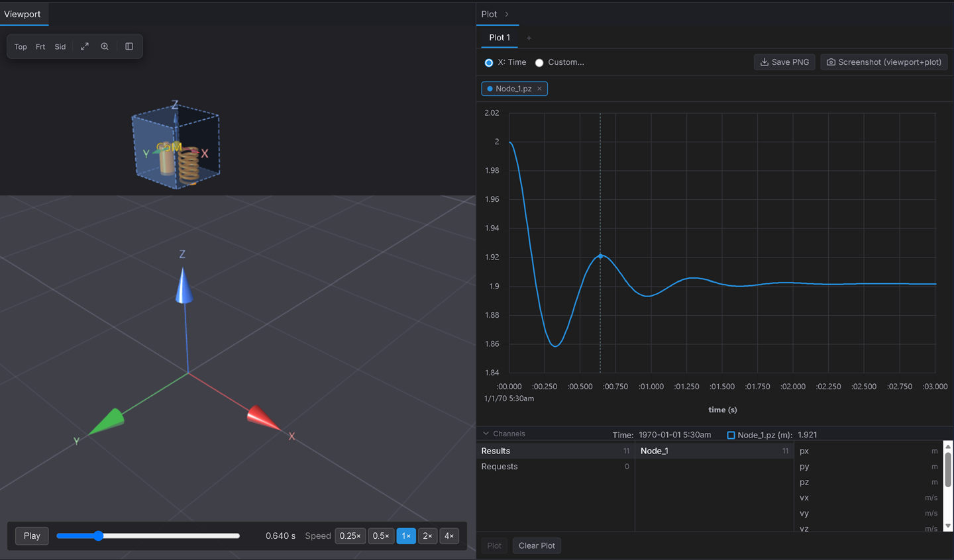Viewport: 954px width, 560px height.
Task: Select the vx channel
Action: tap(869, 498)
